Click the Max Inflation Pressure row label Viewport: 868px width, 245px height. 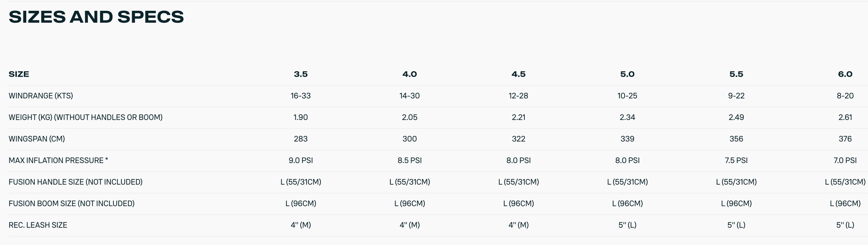click(x=58, y=161)
